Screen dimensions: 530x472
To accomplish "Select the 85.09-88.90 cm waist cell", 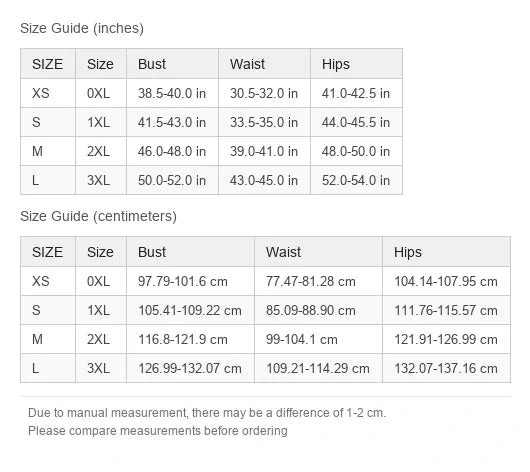I will 318,310.
